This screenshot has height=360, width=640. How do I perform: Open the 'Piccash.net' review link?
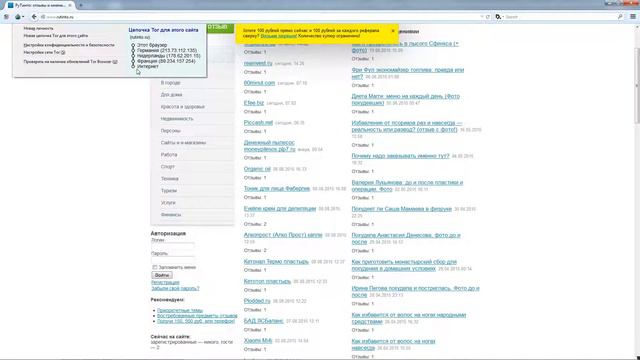click(258, 122)
